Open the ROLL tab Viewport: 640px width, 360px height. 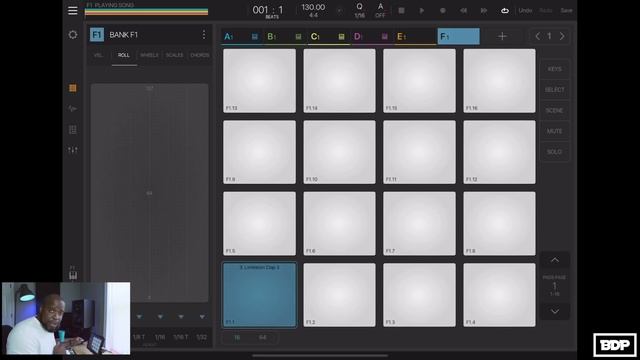pos(124,55)
